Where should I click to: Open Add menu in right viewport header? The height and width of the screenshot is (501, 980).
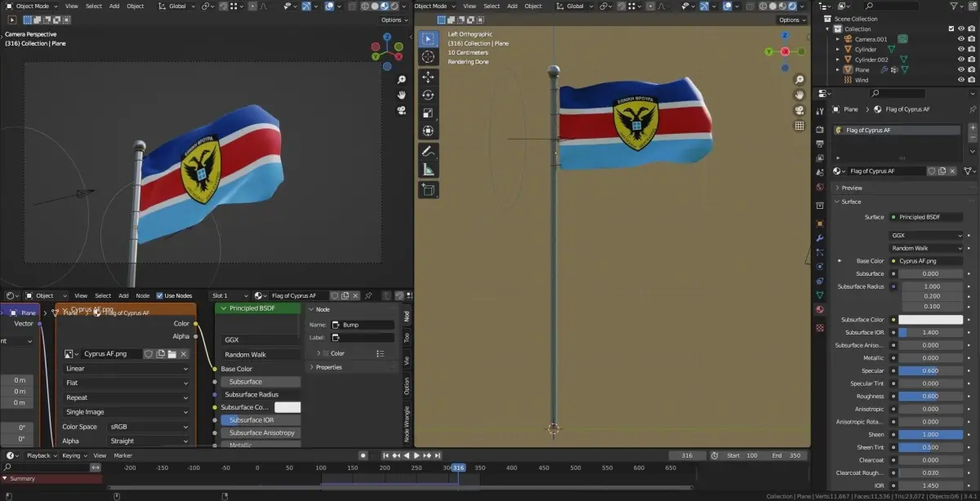[511, 6]
